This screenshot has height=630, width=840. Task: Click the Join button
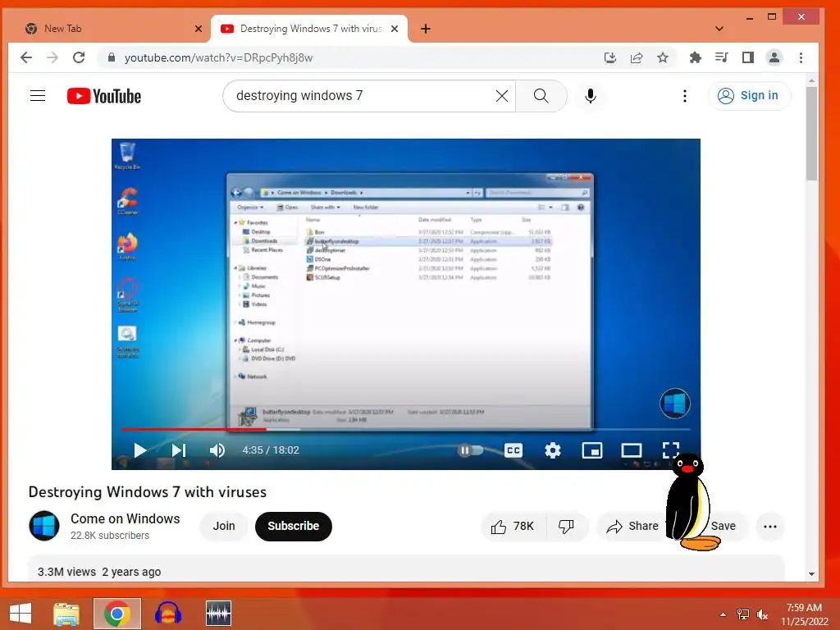pos(224,526)
